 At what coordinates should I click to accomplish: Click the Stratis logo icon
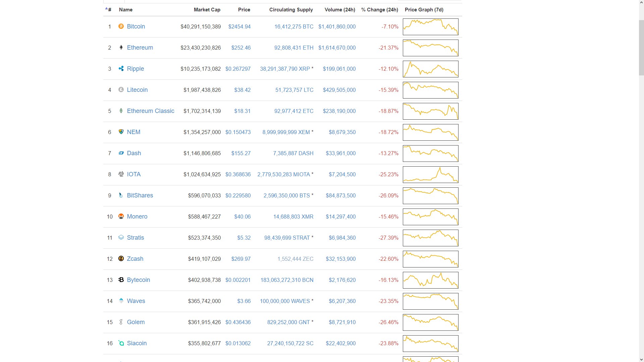pyautogui.click(x=121, y=237)
